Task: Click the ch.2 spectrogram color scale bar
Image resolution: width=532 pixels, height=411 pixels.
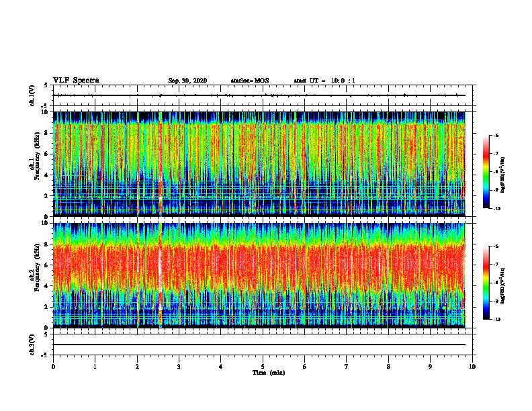Action: click(486, 283)
